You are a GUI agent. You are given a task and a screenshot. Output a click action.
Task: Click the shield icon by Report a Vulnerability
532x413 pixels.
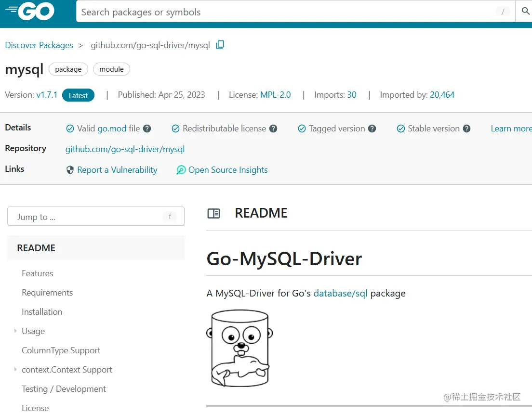click(x=70, y=170)
